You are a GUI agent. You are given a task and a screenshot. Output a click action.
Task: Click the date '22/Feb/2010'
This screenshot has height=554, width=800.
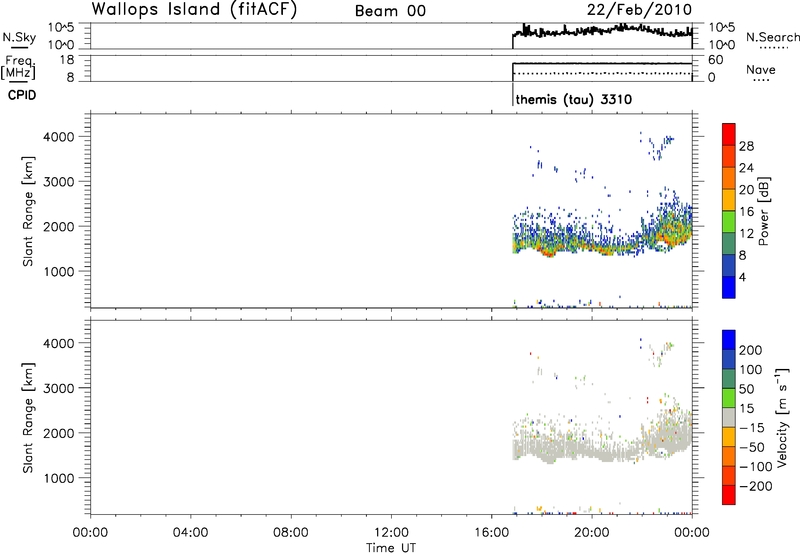pos(639,10)
